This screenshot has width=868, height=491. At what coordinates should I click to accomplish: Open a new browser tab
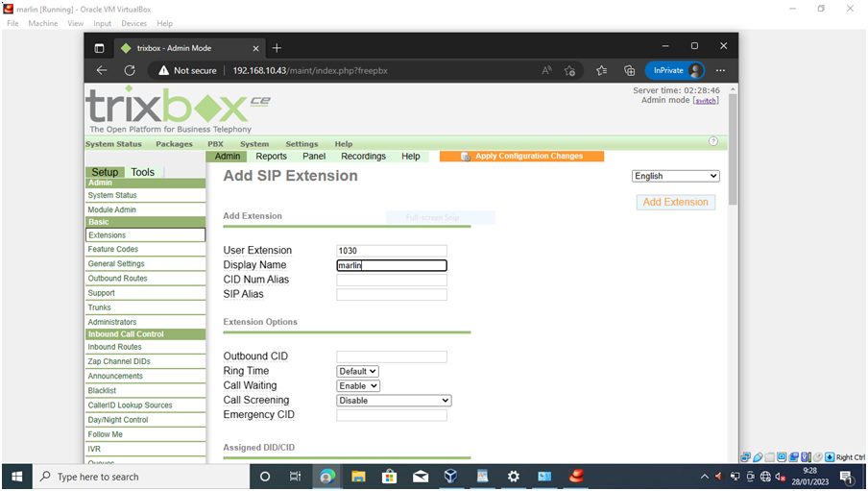[277, 48]
